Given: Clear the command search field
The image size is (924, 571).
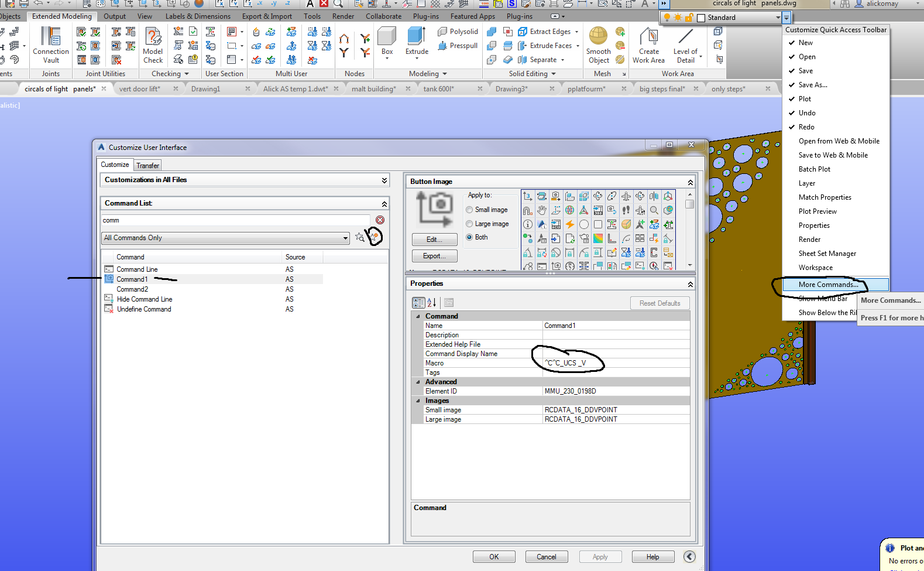Looking at the screenshot, I should (380, 220).
